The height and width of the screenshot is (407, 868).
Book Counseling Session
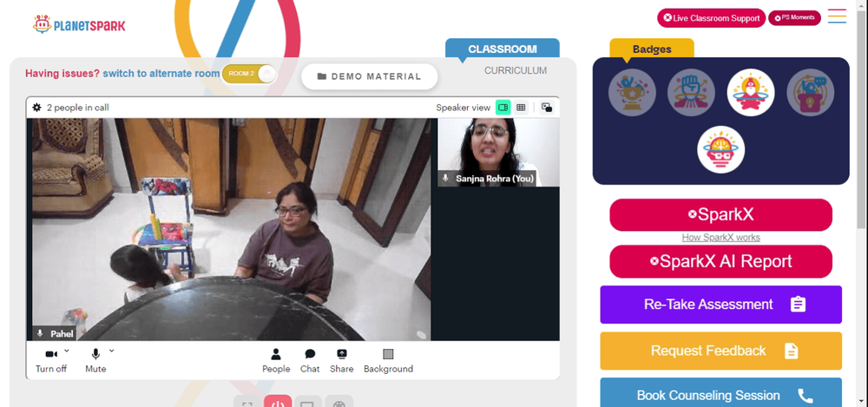point(720,394)
